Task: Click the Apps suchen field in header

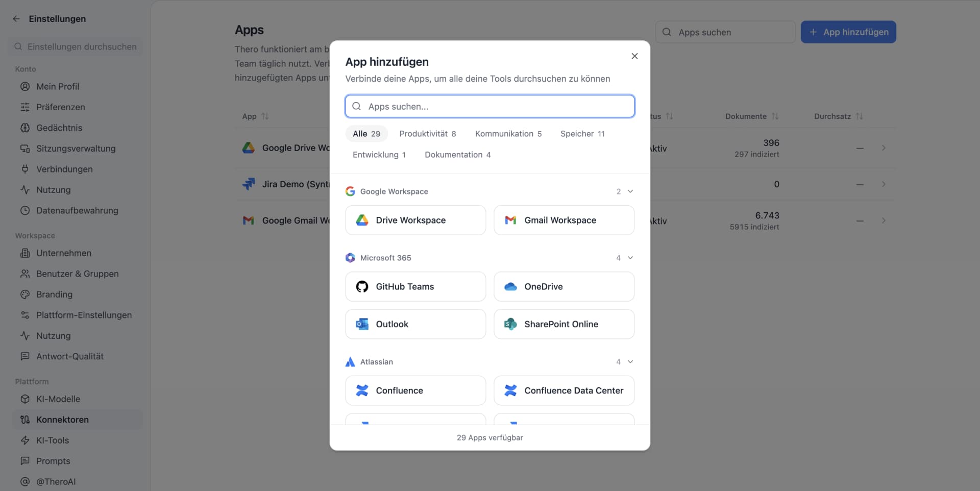Action: 725,32
